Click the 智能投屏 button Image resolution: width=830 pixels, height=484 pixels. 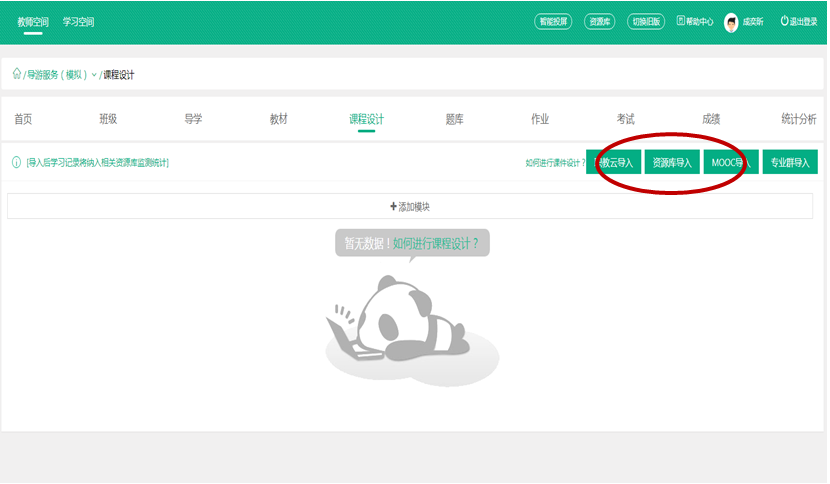click(553, 21)
